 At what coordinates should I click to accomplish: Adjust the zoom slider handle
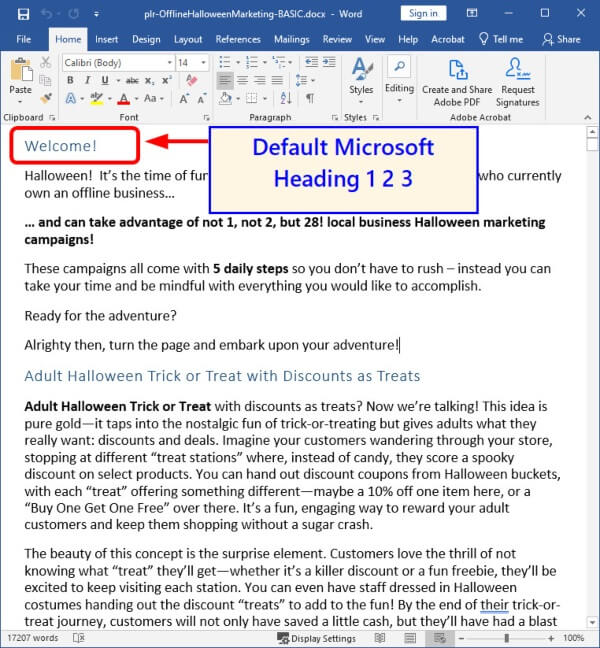(506, 638)
